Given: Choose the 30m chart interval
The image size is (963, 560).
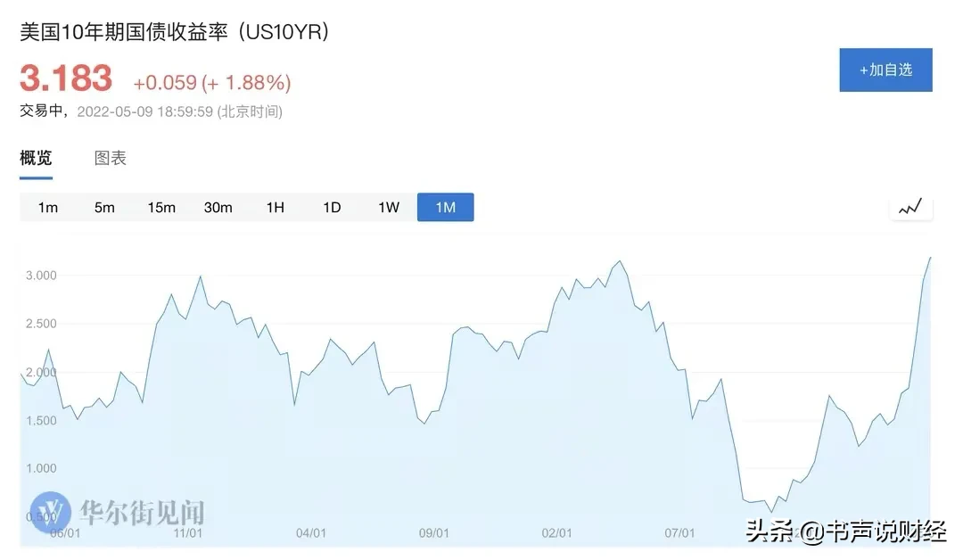Looking at the screenshot, I should [218, 208].
